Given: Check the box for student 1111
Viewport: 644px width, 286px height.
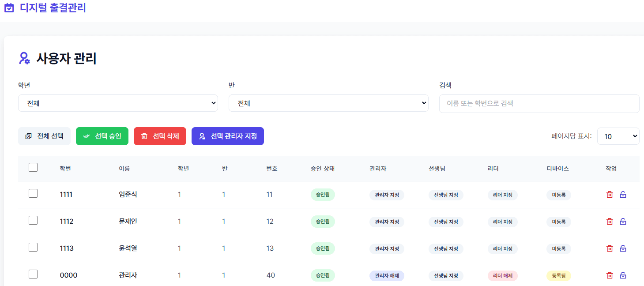Looking at the screenshot, I should (x=33, y=193).
